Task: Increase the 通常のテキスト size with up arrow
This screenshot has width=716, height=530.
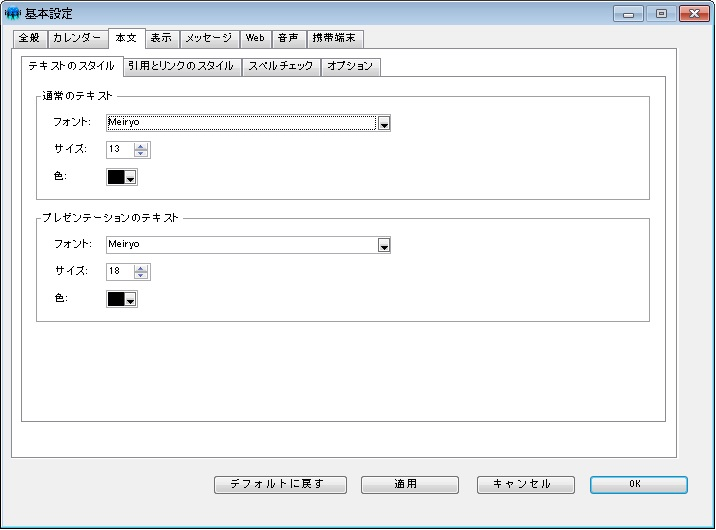Action: (x=141, y=146)
